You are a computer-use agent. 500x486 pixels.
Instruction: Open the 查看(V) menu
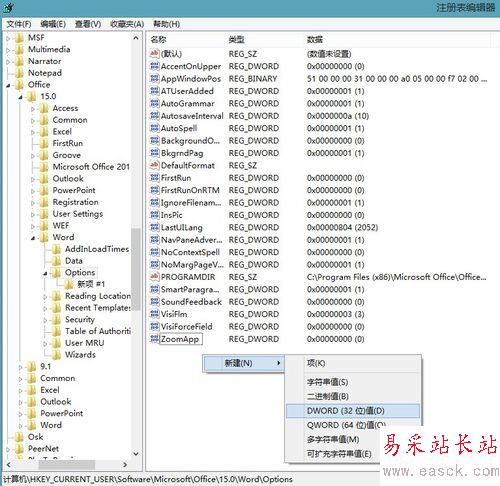(88, 24)
